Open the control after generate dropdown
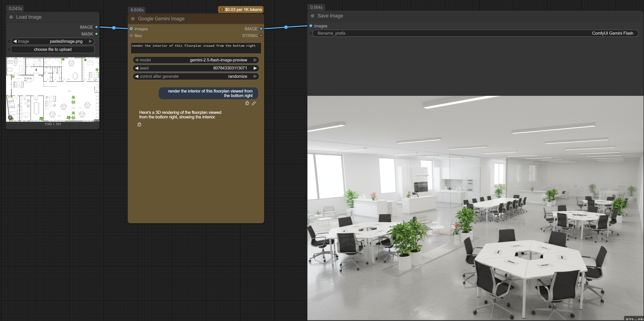The width and height of the screenshot is (644, 321). coord(196,76)
